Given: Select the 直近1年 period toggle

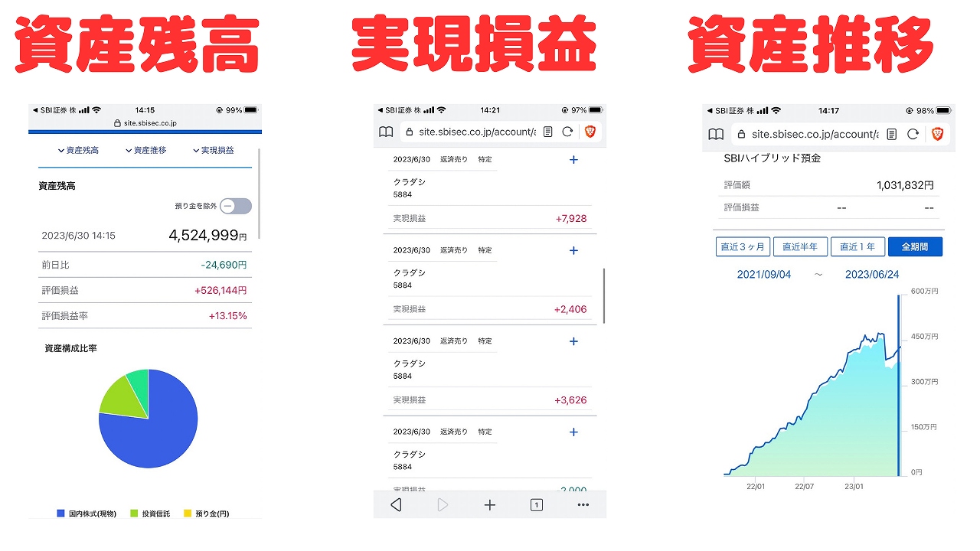Looking at the screenshot, I should tap(857, 246).
